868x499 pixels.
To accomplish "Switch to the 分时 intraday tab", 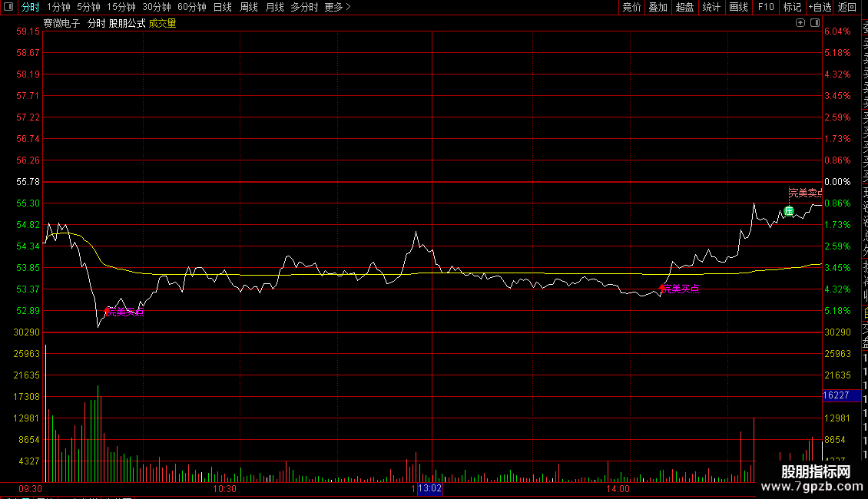I will [31, 7].
